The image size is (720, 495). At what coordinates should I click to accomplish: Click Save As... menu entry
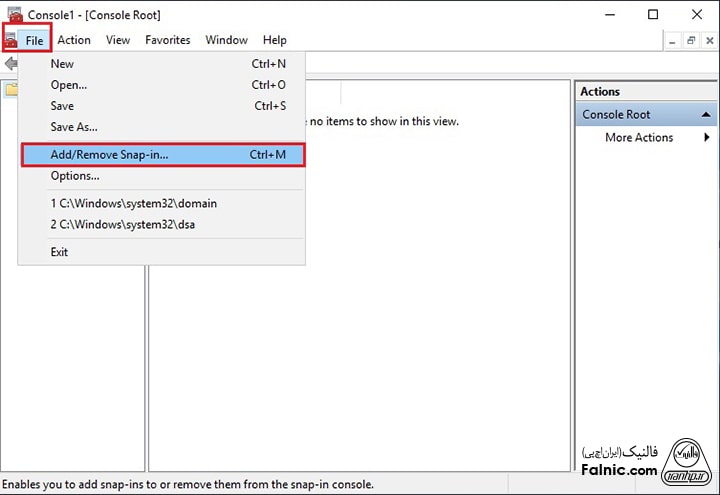click(x=74, y=127)
